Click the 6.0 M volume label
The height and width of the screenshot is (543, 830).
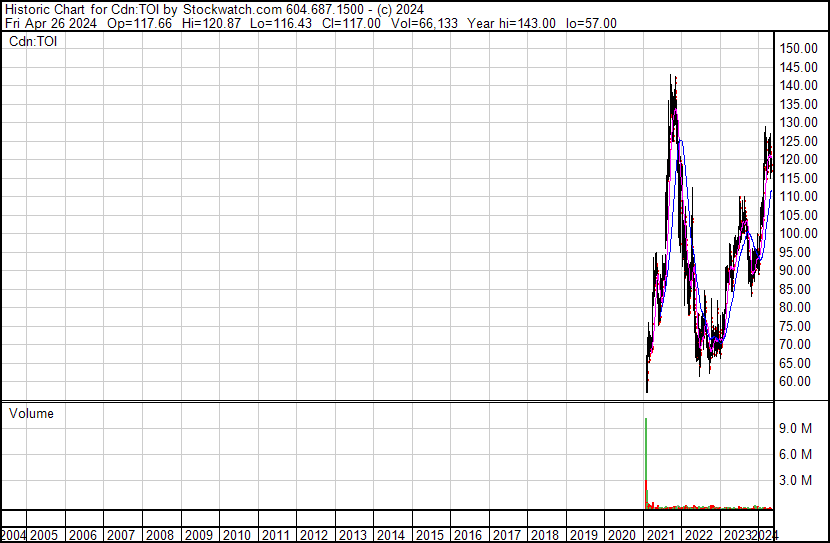coord(796,455)
